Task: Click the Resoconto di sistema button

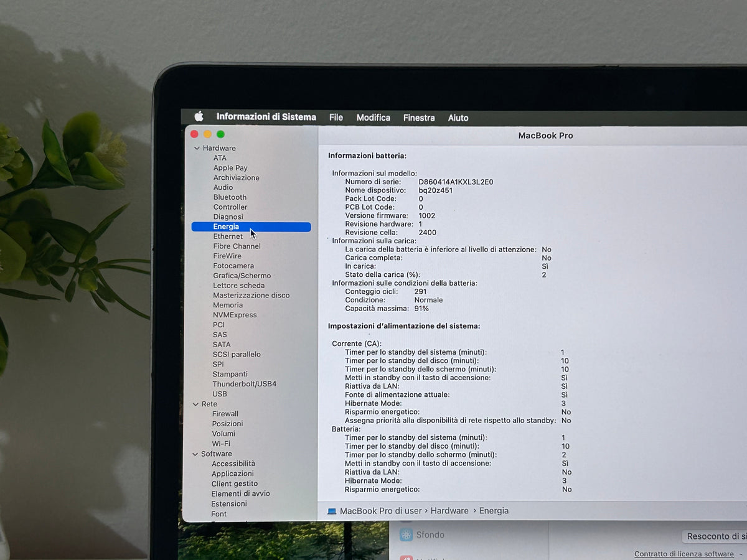Action: tap(714, 536)
